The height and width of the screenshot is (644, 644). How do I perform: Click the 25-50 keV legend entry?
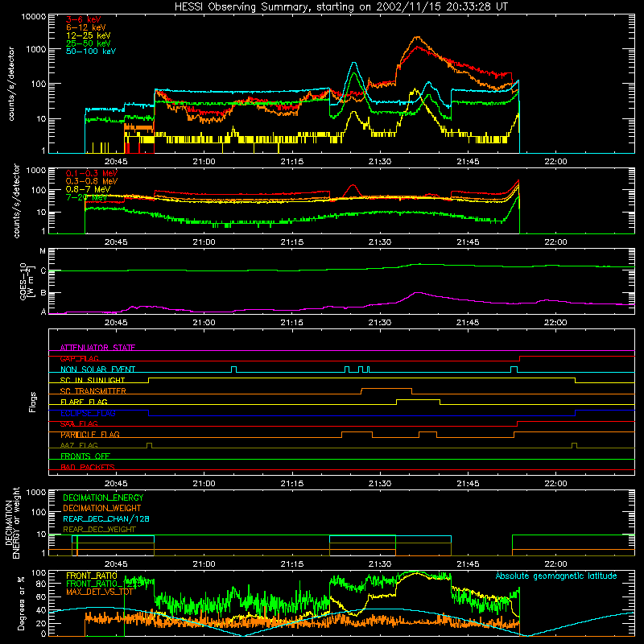pyautogui.click(x=89, y=43)
